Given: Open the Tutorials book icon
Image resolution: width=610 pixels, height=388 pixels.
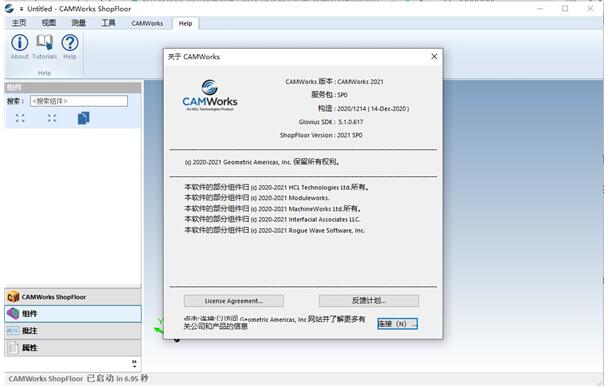Looking at the screenshot, I should point(44,42).
